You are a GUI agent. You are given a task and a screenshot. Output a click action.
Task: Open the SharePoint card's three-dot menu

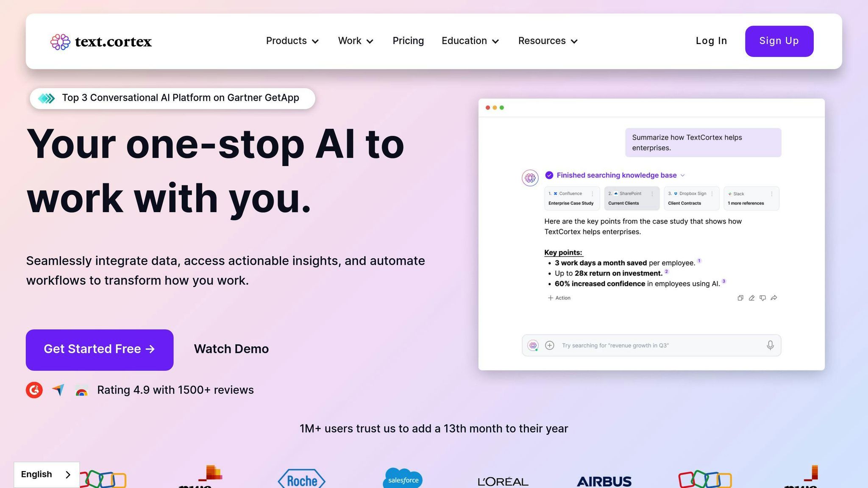tap(652, 194)
